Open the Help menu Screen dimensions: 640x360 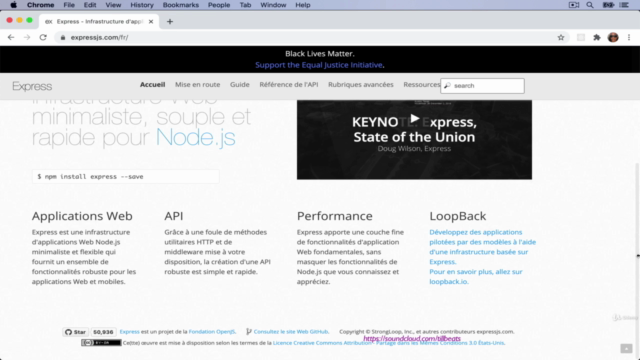pyautogui.click(x=303, y=5)
